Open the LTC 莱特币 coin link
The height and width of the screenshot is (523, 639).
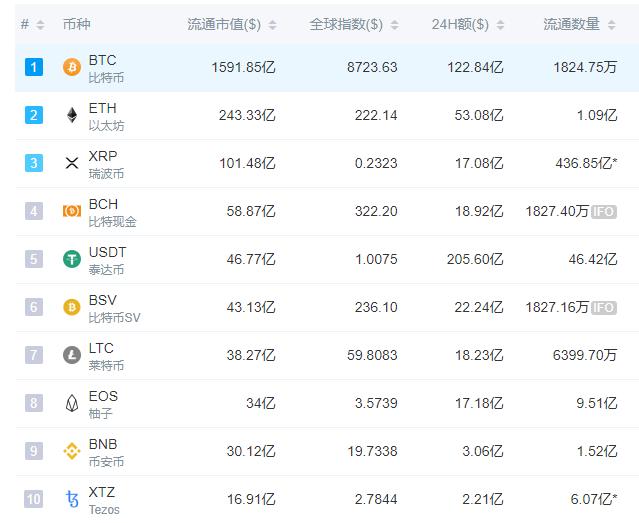pos(106,357)
